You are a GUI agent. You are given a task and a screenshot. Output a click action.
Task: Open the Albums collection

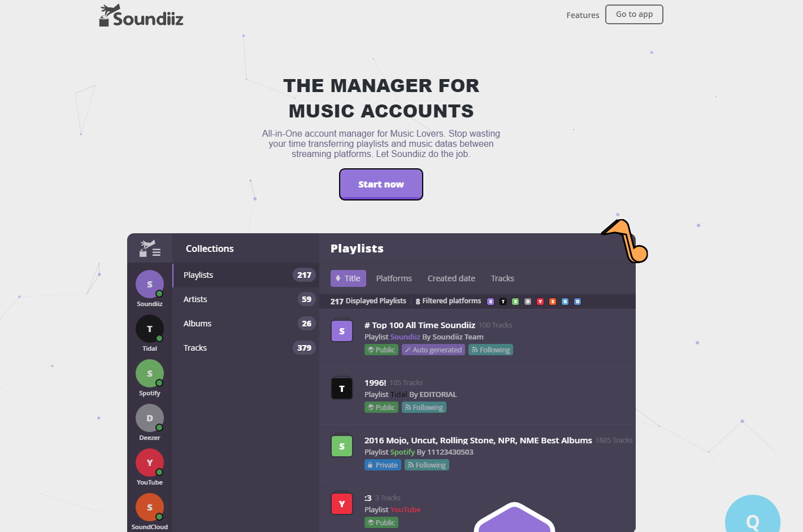coord(246,324)
